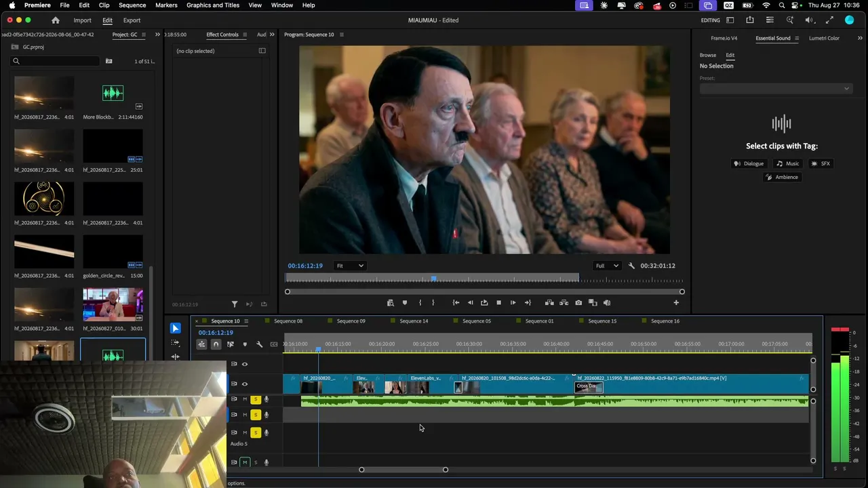Open the Sequence menu
The width and height of the screenshot is (868, 488).
(132, 5)
